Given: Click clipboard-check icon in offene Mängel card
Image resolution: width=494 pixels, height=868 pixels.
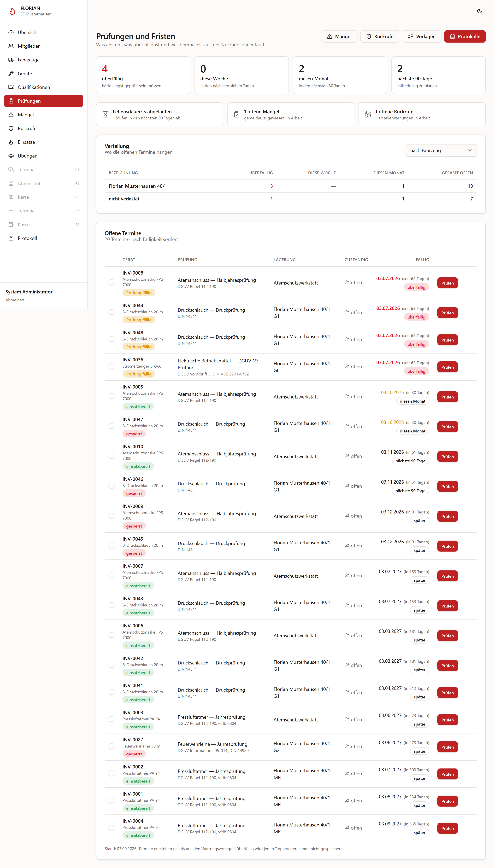Looking at the screenshot, I should click(x=237, y=114).
